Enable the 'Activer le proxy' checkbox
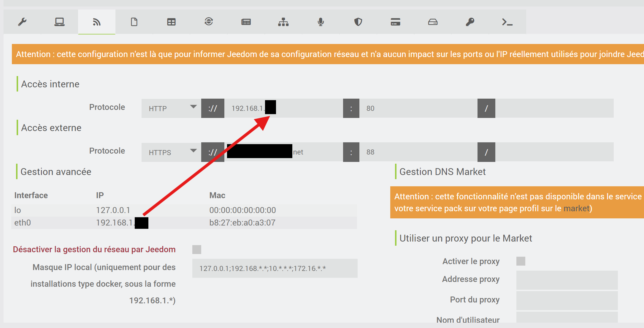644x328 pixels. tap(521, 261)
